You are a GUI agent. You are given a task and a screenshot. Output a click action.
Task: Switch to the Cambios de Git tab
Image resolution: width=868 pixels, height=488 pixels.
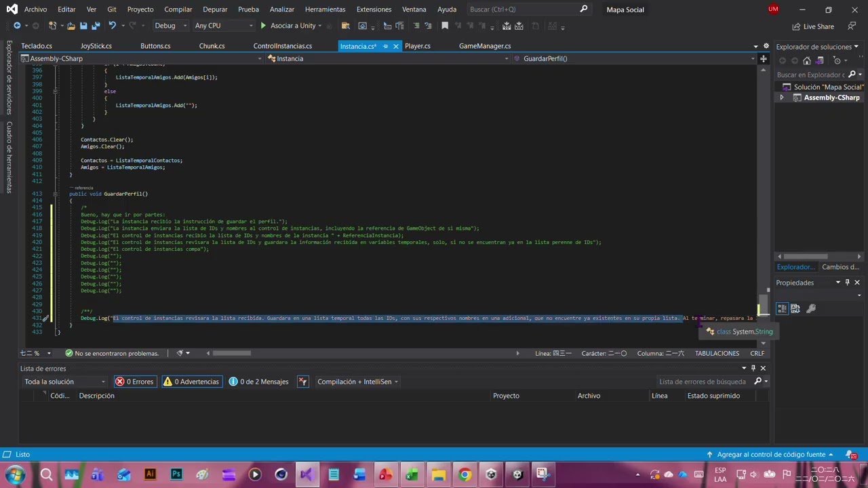click(x=840, y=267)
